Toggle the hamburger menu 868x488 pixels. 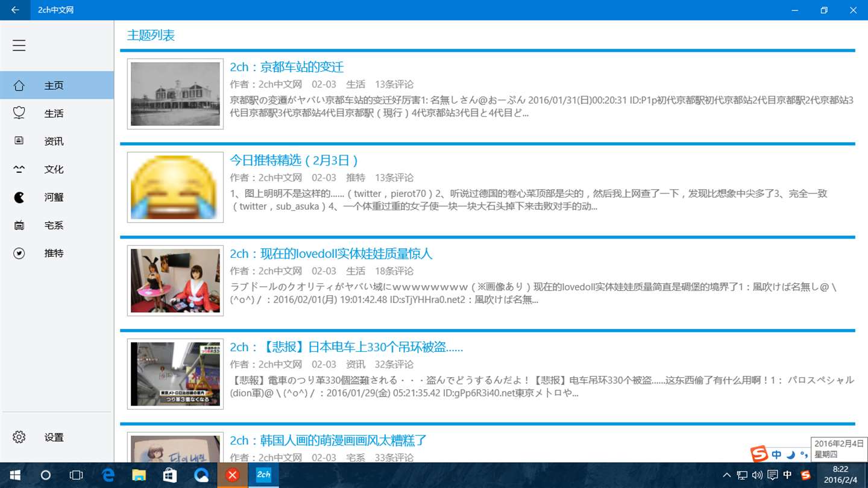19,45
